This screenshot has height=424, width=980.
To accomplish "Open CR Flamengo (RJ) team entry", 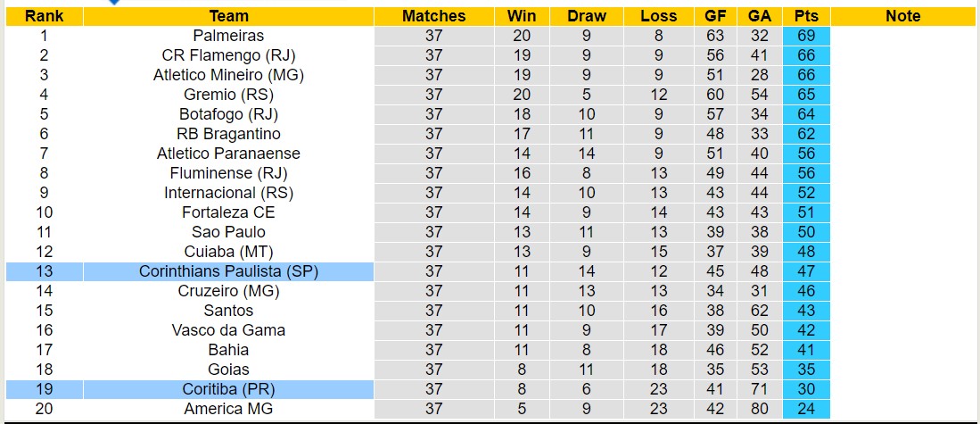I will pyautogui.click(x=228, y=55).
